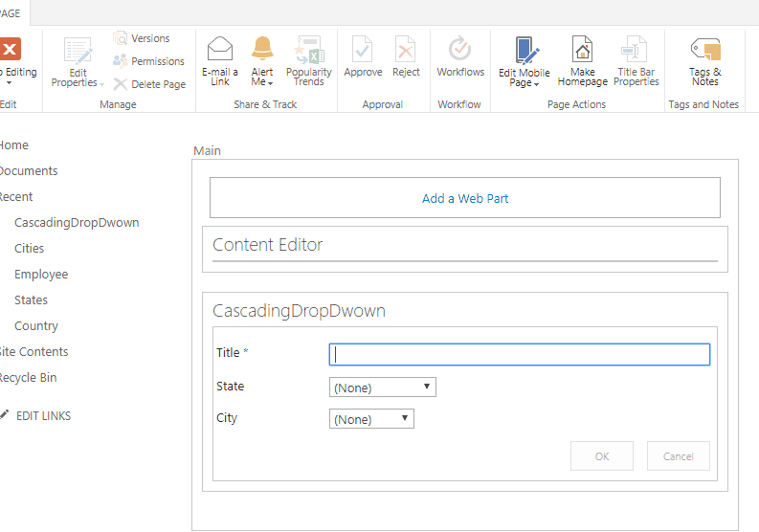The image size is (759, 532).
Task: Click the Reject icon
Action: click(405, 49)
